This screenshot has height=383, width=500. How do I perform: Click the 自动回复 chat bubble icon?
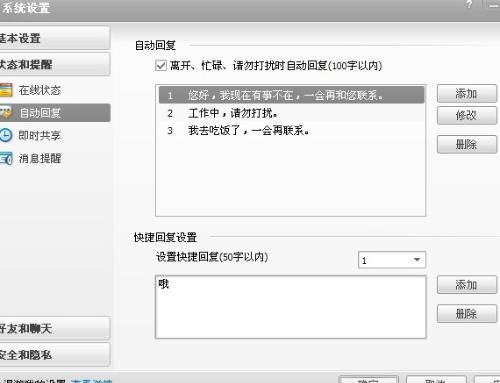(x=6, y=113)
